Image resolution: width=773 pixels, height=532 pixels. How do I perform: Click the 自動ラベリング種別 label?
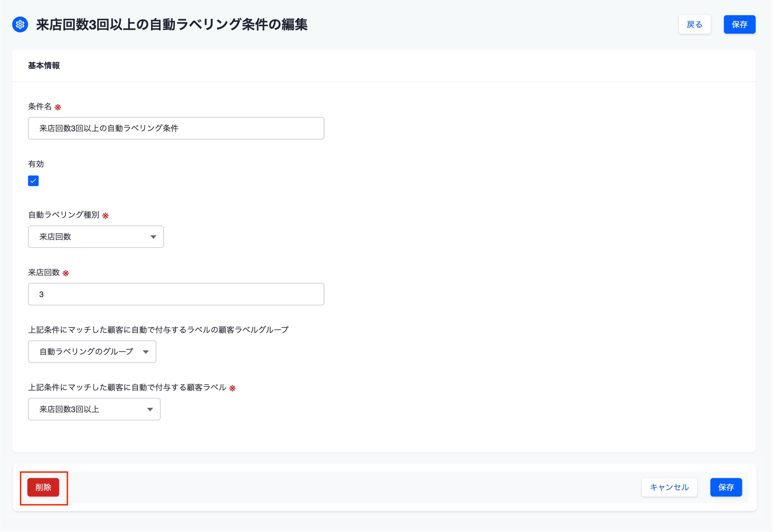click(x=64, y=215)
